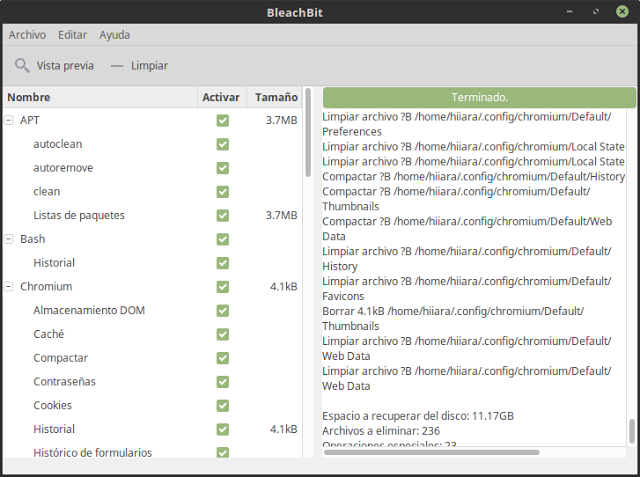Open the Archivo menu
Image resolution: width=640 pixels, height=477 pixels.
[x=27, y=35]
